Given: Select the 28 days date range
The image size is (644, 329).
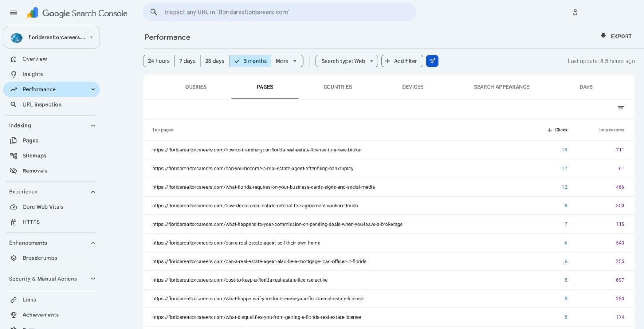Looking at the screenshot, I should (x=215, y=61).
